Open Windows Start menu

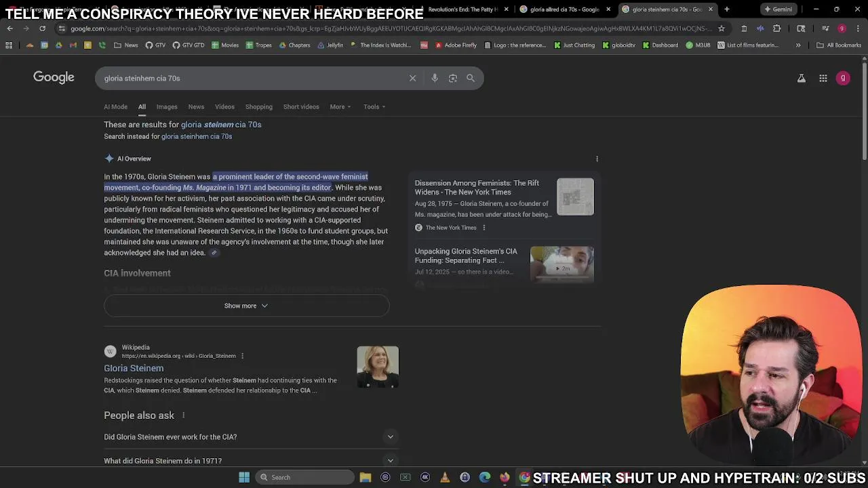coord(244,477)
